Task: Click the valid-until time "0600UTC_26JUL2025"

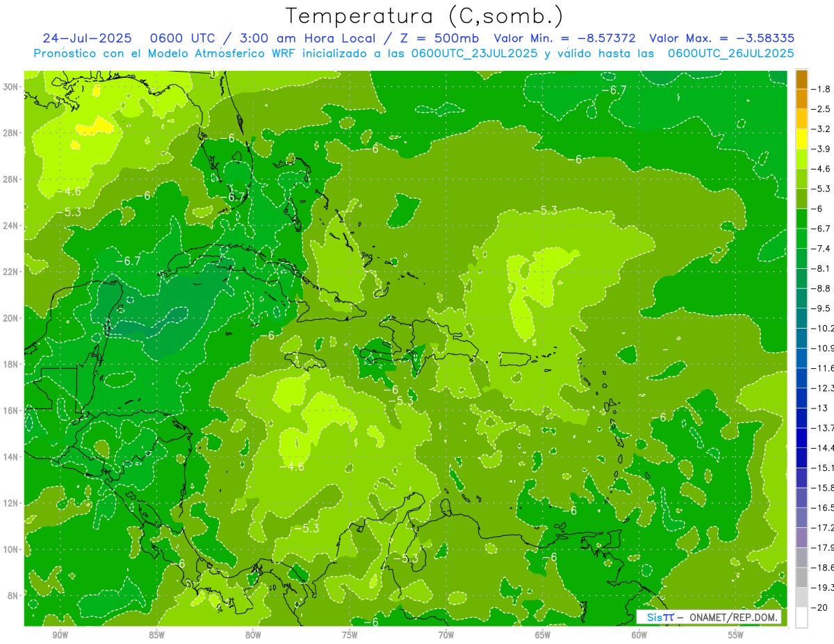Action: pyautogui.click(x=730, y=53)
